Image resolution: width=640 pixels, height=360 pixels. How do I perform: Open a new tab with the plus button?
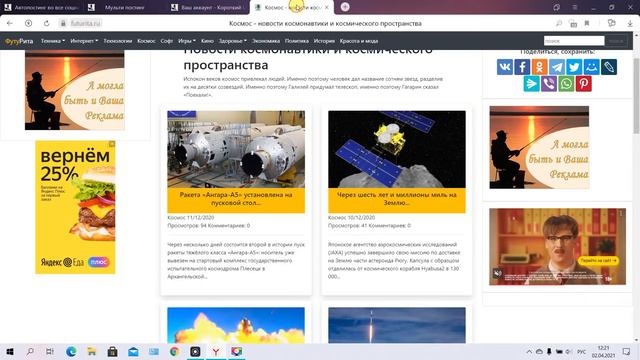pos(345,7)
